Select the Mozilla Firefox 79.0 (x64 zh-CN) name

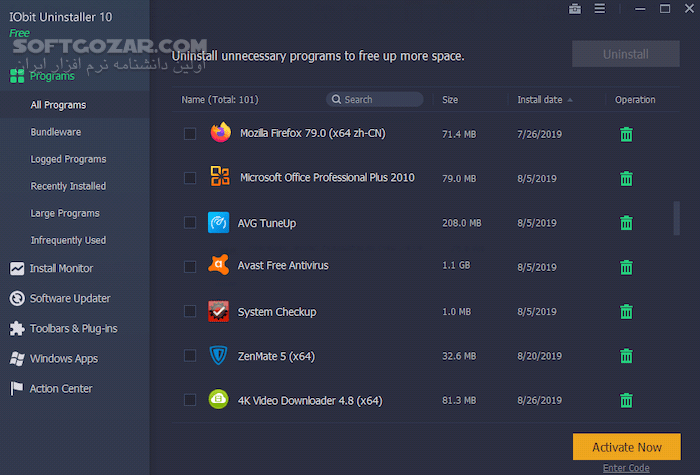tap(312, 133)
